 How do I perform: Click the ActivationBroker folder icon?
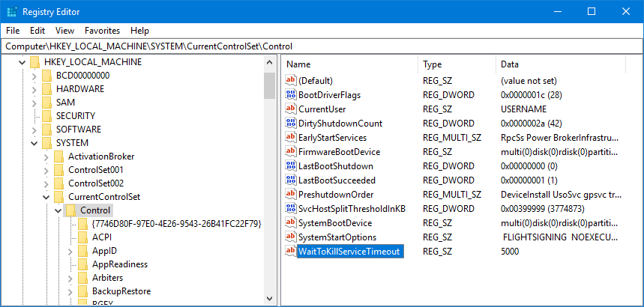(59, 156)
